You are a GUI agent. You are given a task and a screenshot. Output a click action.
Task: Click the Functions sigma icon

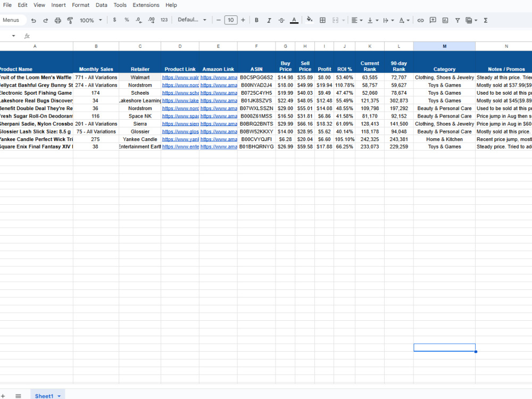click(486, 20)
